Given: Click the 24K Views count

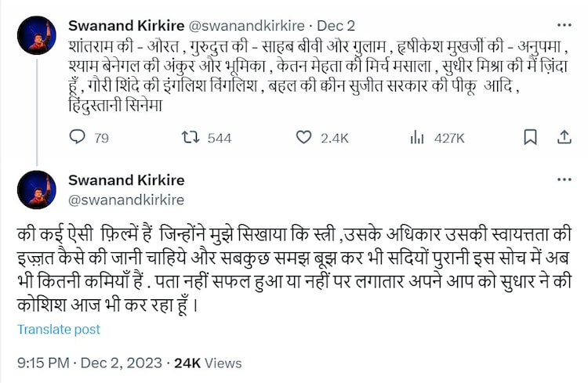Looking at the screenshot, I should (x=208, y=363).
